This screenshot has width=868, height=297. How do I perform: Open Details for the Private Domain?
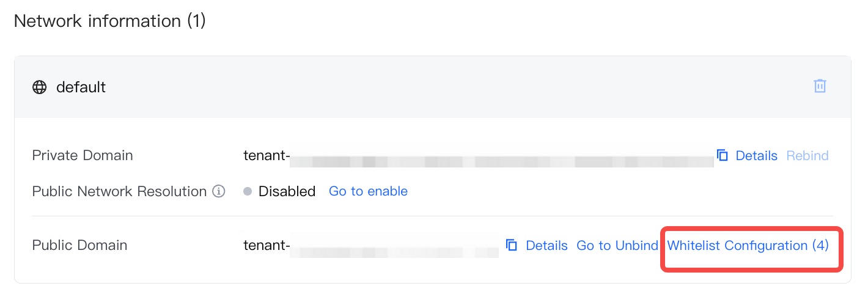(756, 156)
